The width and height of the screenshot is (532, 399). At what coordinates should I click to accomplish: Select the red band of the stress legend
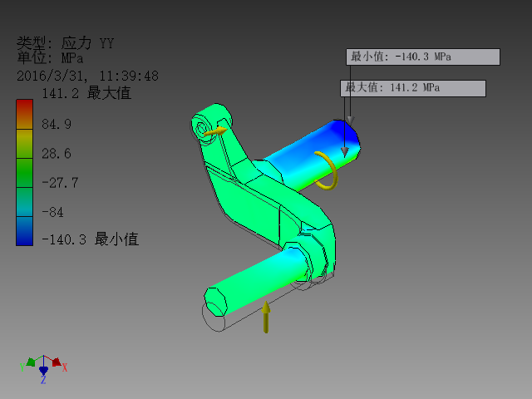pos(24,114)
